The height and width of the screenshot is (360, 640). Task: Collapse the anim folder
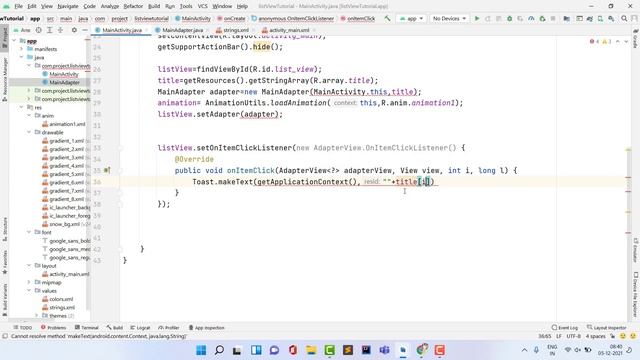point(29,116)
